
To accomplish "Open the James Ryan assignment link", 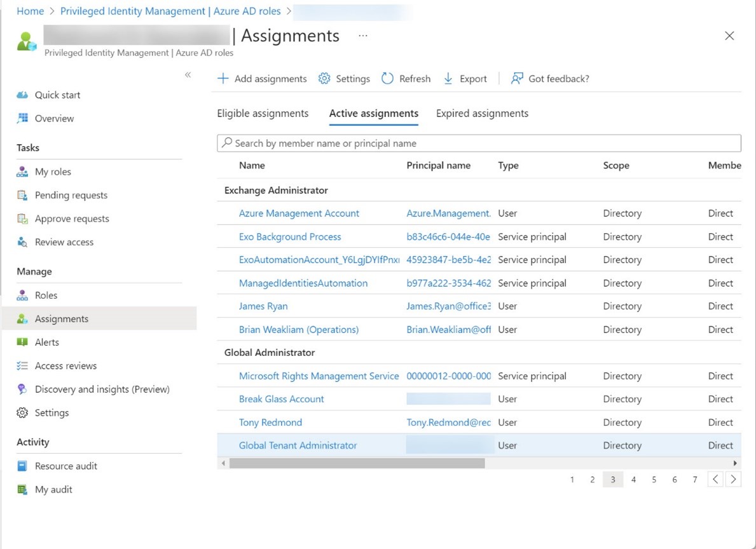I will pyautogui.click(x=263, y=306).
